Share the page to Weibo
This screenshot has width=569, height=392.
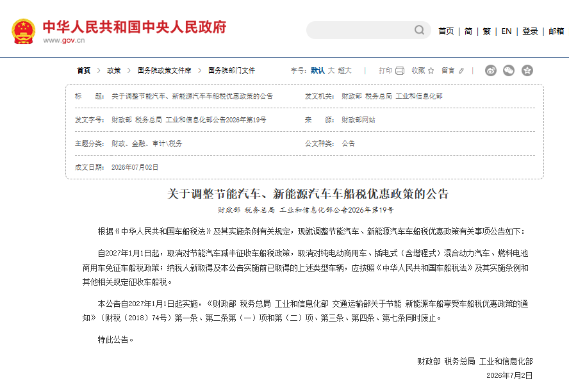[491, 70]
